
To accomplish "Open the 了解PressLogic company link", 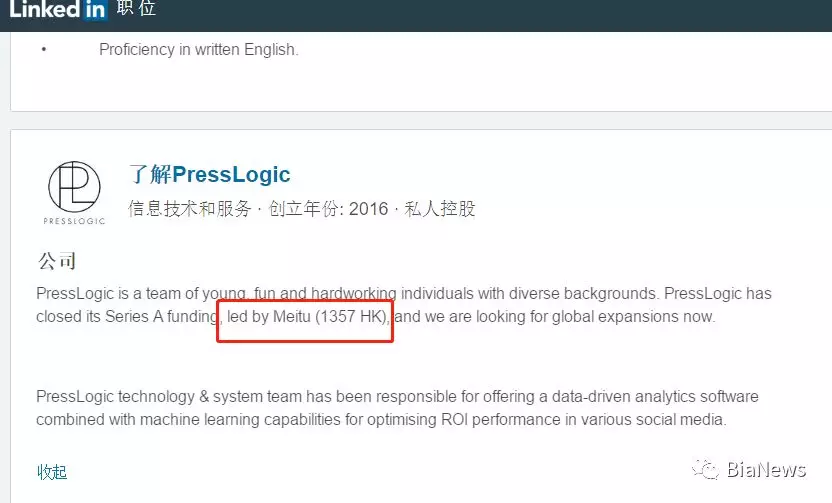I will pyautogui.click(x=210, y=174).
